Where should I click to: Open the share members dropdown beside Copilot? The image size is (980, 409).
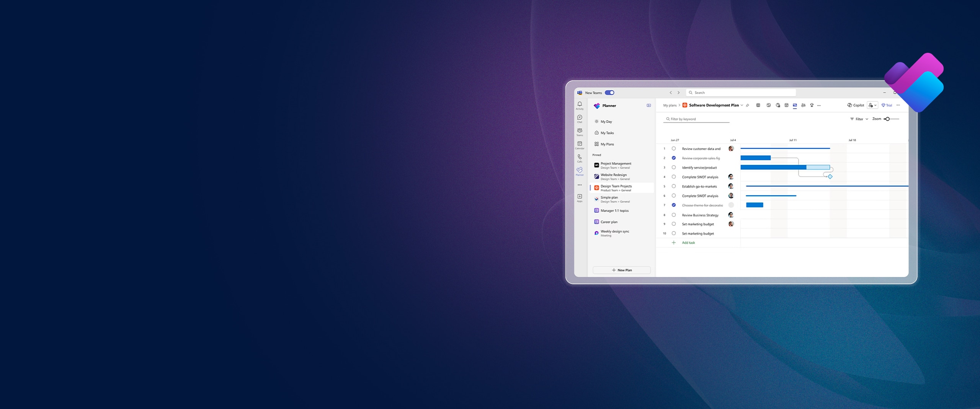pyautogui.click(x=872, y=105)
